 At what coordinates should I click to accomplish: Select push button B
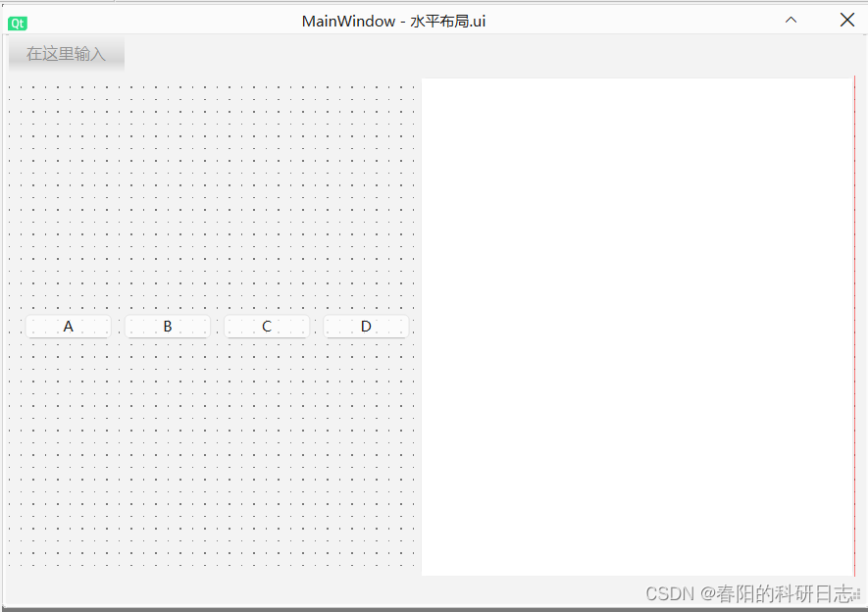point(167,326)
